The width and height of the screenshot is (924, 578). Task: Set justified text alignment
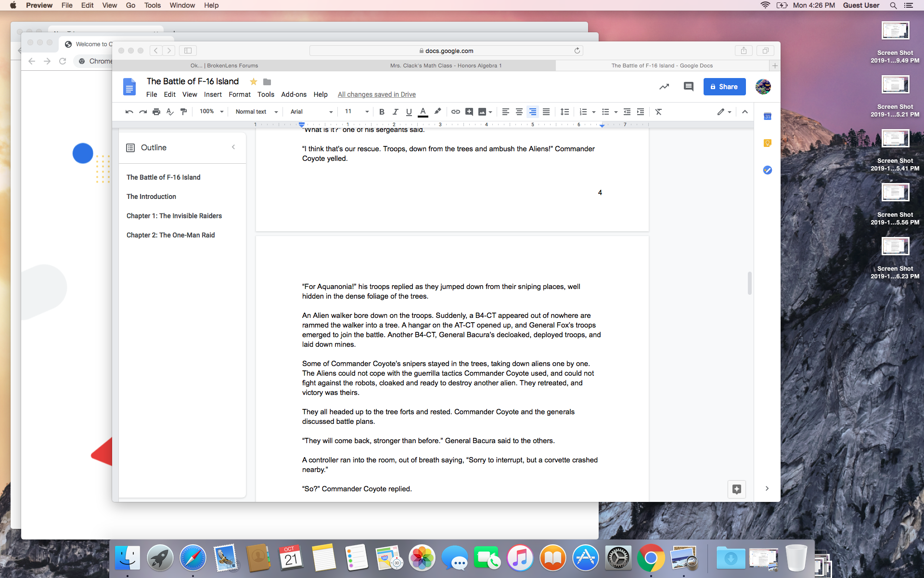(x=546, y=112)
